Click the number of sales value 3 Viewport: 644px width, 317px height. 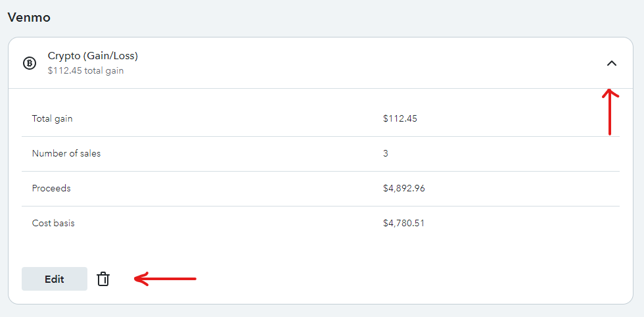tap(385, 154)
